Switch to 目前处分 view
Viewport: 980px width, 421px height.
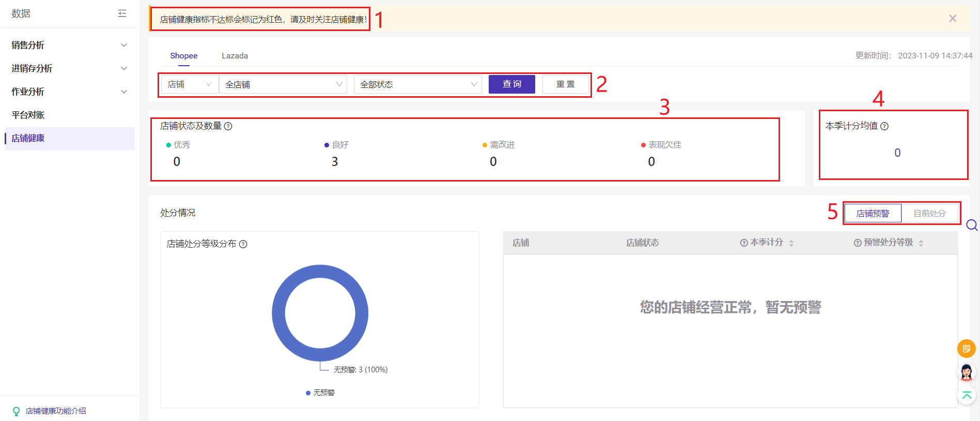coord(929,213)
